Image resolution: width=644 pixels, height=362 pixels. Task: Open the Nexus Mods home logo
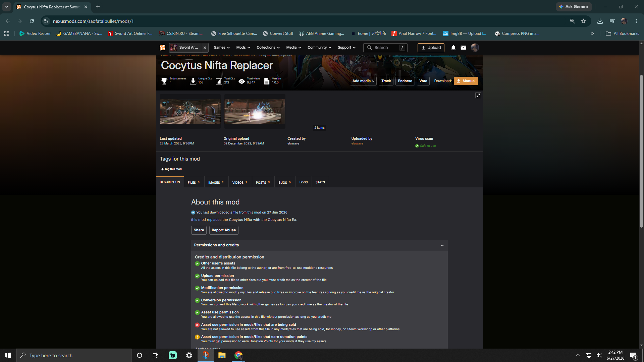click(x=163, y=48)
